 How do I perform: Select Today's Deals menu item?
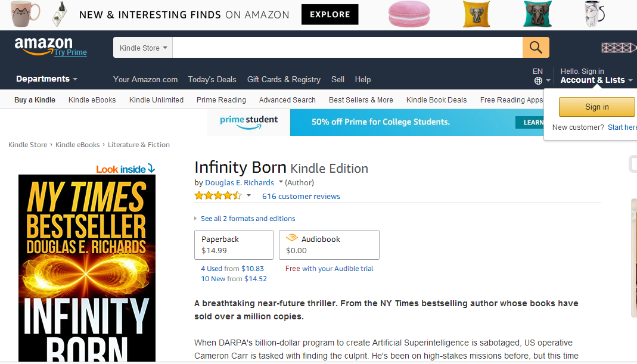[212, 80]
